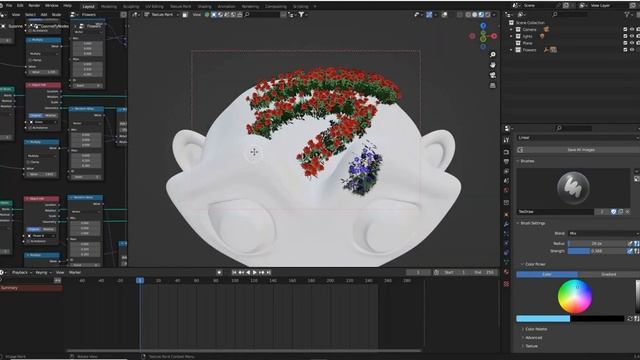
Task: Open the View Layer properties tab icon
Action: (507, 171)
